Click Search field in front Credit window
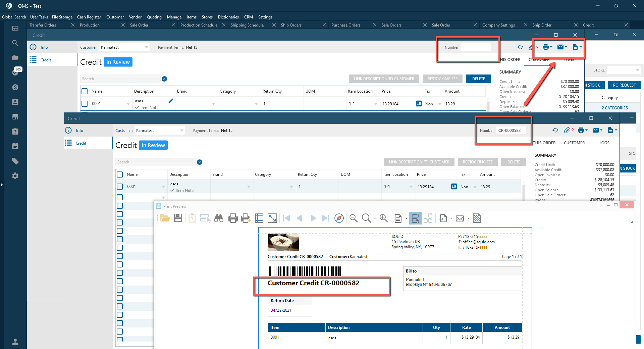This screenshot has height=349, width=644. tap(156, 162)
